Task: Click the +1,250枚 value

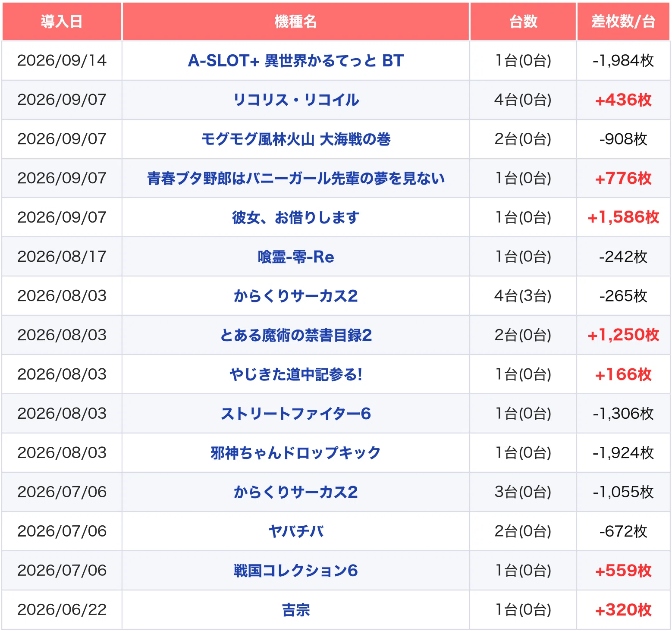Action: (x=623, y=336)
